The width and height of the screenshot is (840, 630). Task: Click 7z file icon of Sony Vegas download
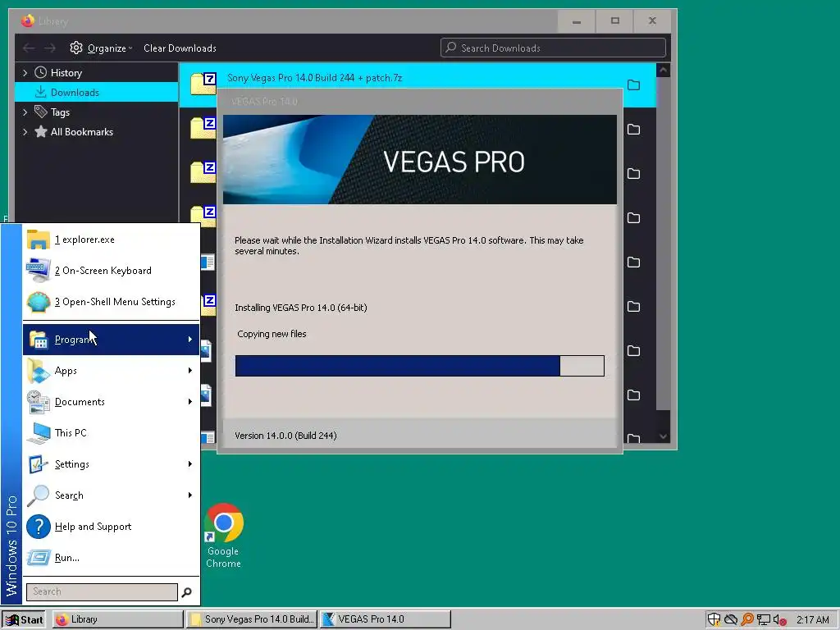click(203, 84)
